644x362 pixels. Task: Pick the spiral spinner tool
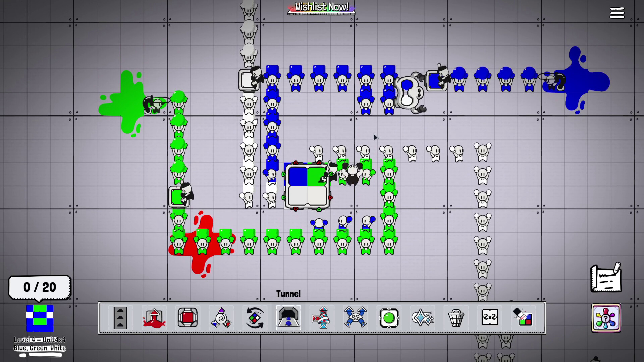221,318
